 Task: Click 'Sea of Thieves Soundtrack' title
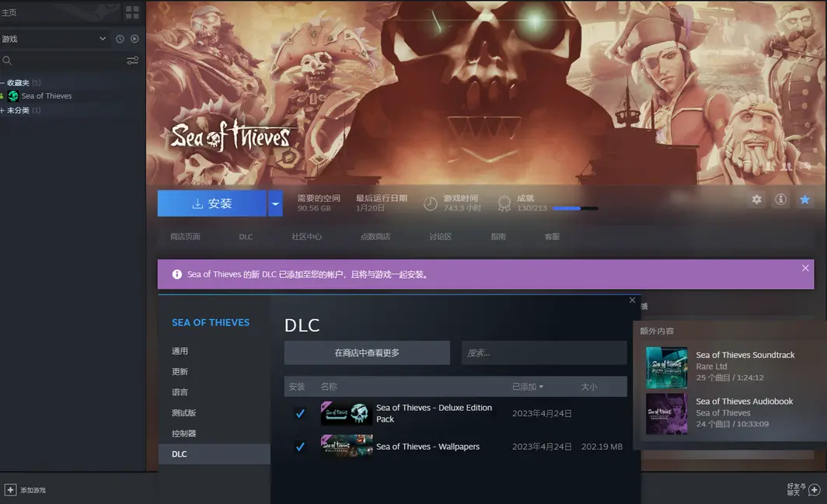745,356
